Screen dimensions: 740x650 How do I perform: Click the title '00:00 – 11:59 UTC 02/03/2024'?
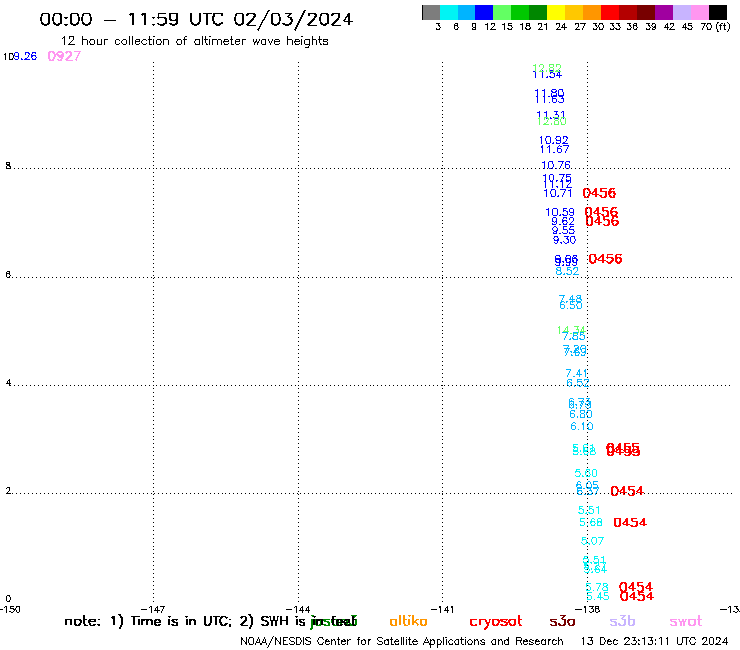196,19
